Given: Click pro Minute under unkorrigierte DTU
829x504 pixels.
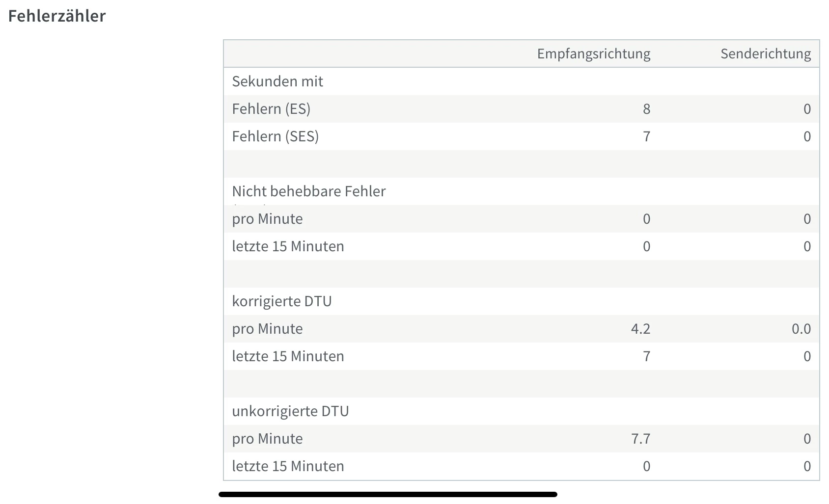Looking at the screenshot, I should pos(267,438).
